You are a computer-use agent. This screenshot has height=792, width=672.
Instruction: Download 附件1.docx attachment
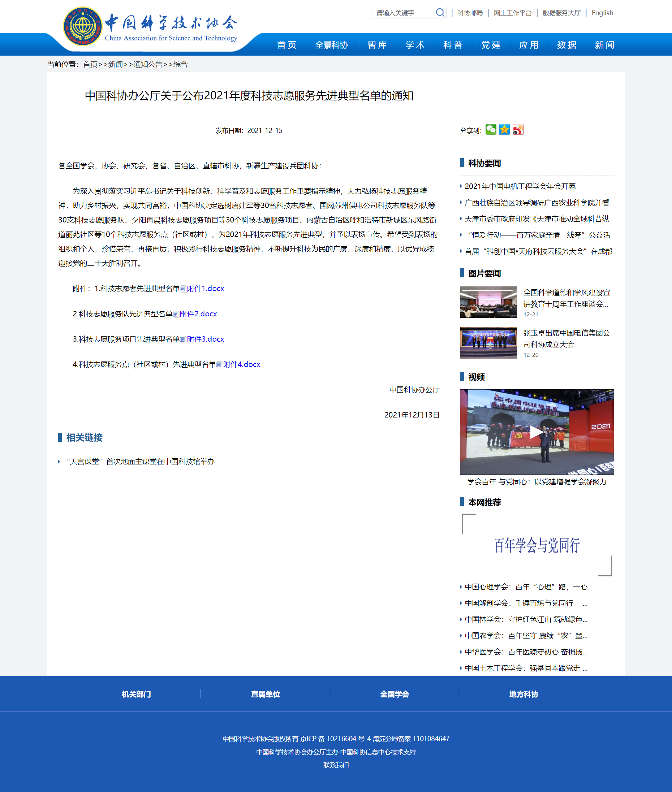click(205, 289)
